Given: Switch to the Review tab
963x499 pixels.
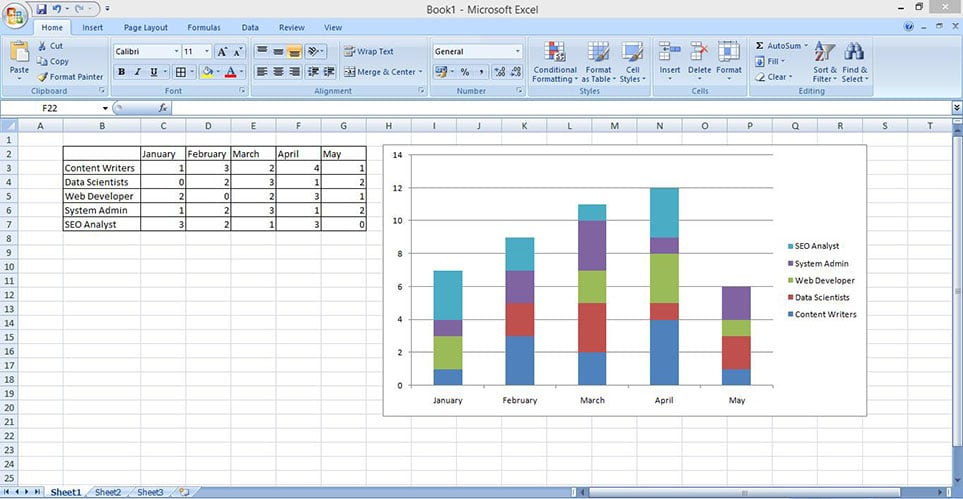Looking at the screenshot, I should (292, 28).
